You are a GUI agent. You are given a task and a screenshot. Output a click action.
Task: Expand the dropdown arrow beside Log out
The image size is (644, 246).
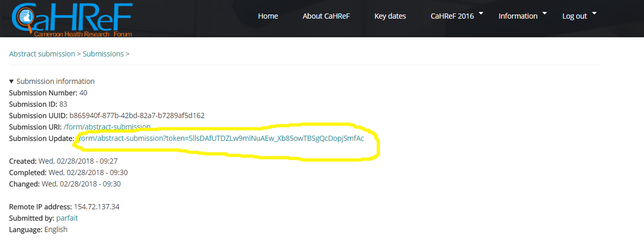(x=594, y=13)
